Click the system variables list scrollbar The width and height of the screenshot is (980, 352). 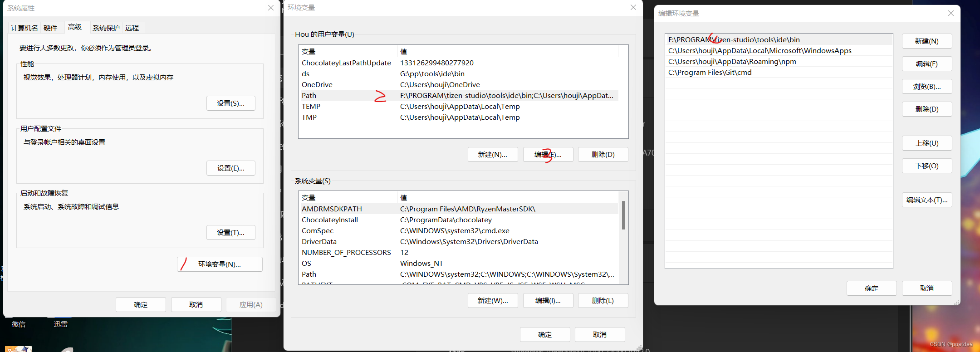coord(623,215)
